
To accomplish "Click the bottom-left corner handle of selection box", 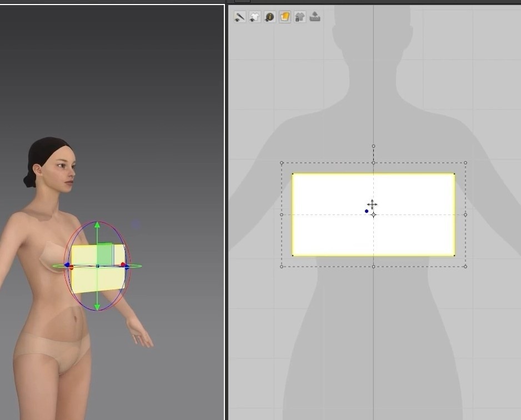I will pos(282,267).
